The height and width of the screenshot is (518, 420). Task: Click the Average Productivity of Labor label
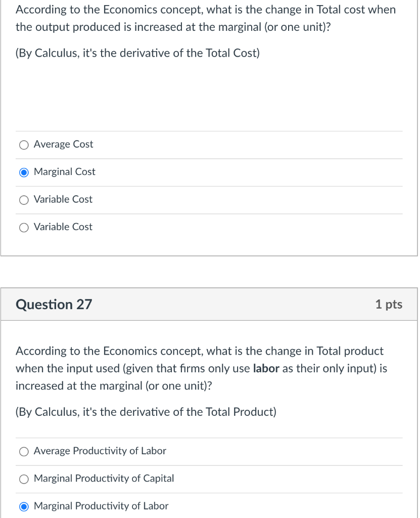coord(100,451)
